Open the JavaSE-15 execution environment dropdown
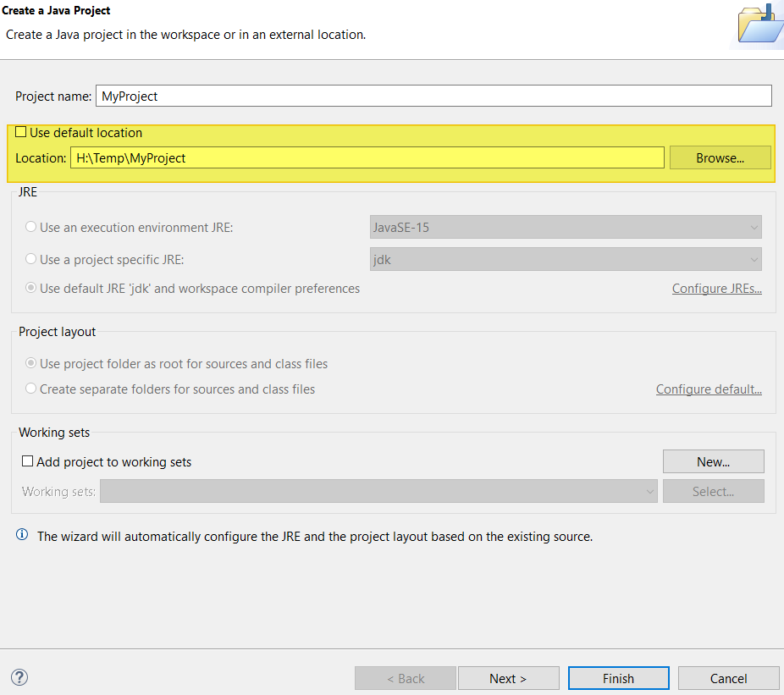 [x=566, y=227]
